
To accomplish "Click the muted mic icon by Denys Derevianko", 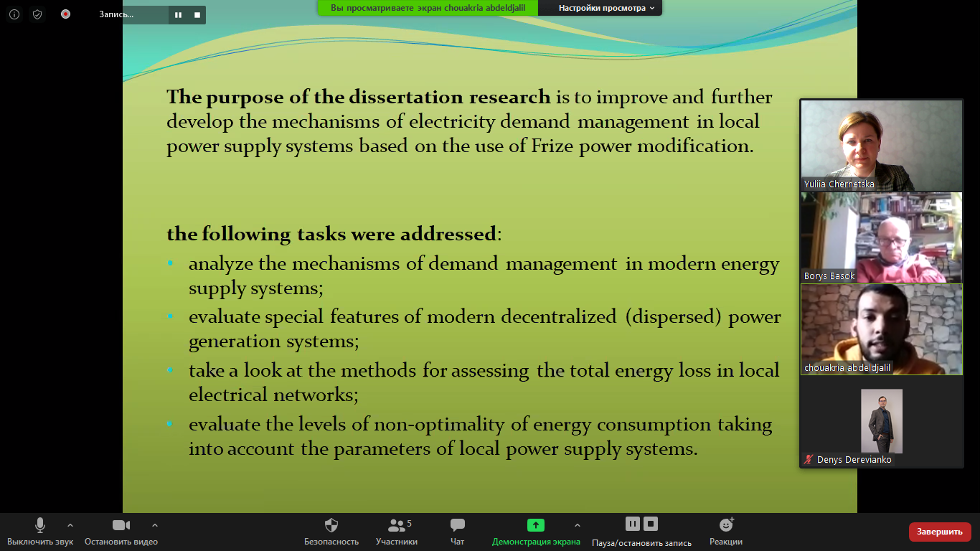I will coord(809,459).
